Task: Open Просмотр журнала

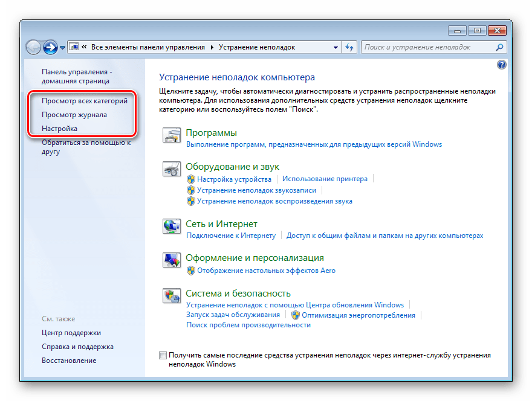Action: [x=74, y=115]
